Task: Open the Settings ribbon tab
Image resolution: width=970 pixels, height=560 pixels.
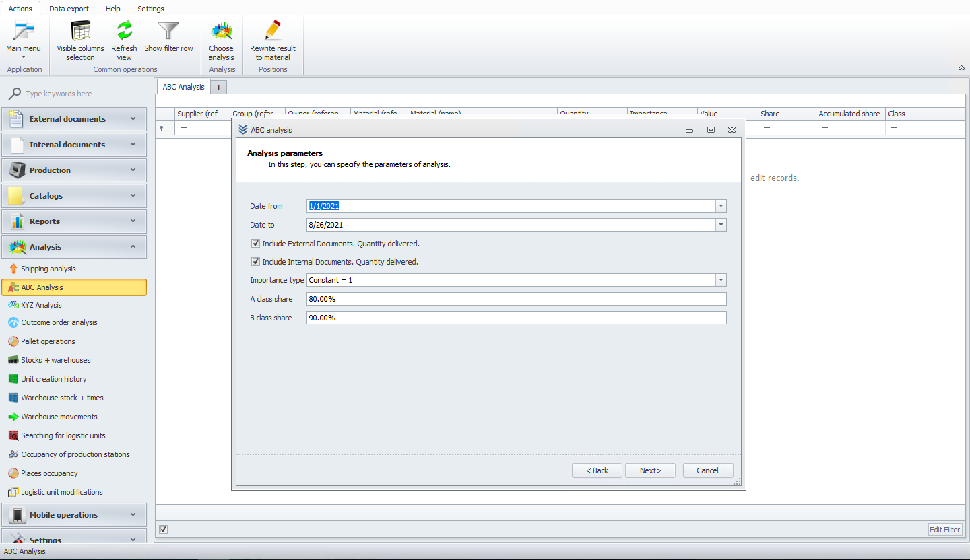Action: point(151,9)
